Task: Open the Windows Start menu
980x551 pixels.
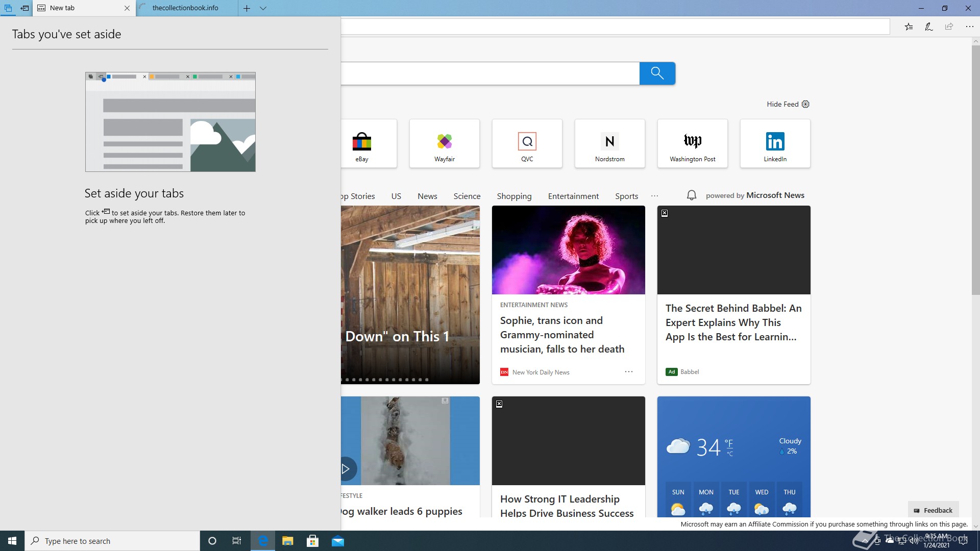Action: (x=12, y=541)
